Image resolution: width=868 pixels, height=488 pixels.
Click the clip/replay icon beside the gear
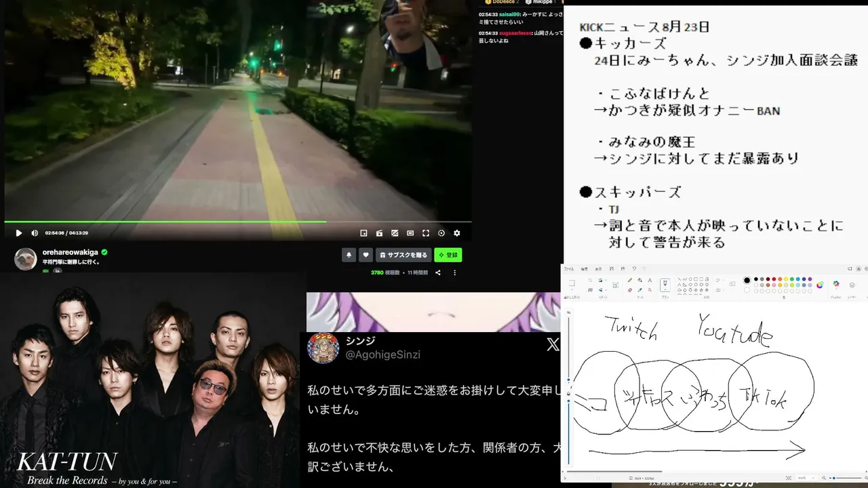[441, 233]
